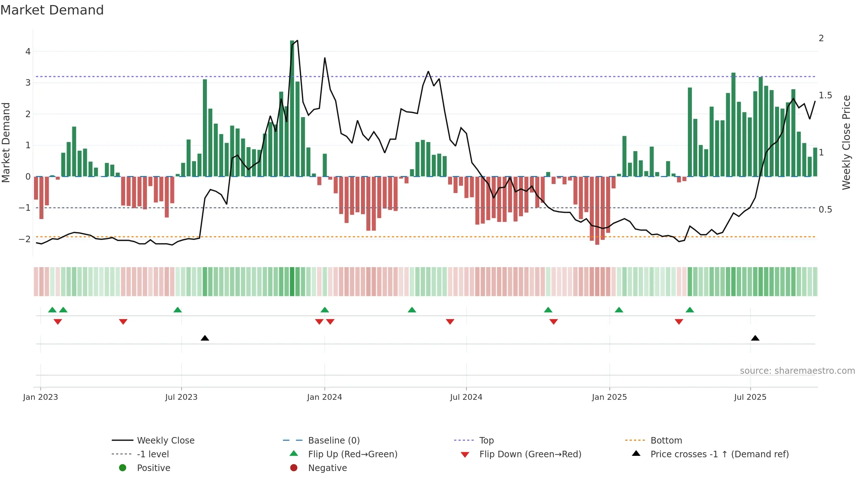The width and height of the screenshot is (868, 488).
Task: Select the black price-cross marker near Jul 2025
Action: tap(755, 338)
